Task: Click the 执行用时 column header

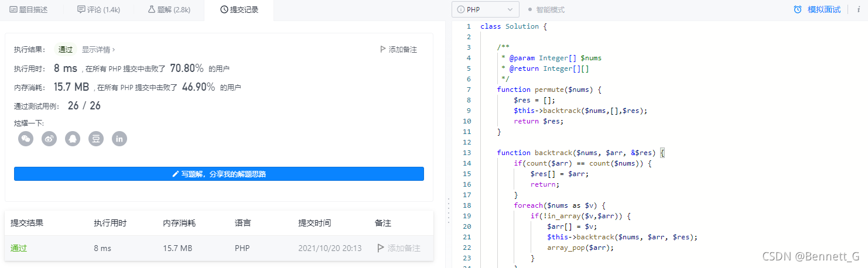Action: tap(110, 223)
